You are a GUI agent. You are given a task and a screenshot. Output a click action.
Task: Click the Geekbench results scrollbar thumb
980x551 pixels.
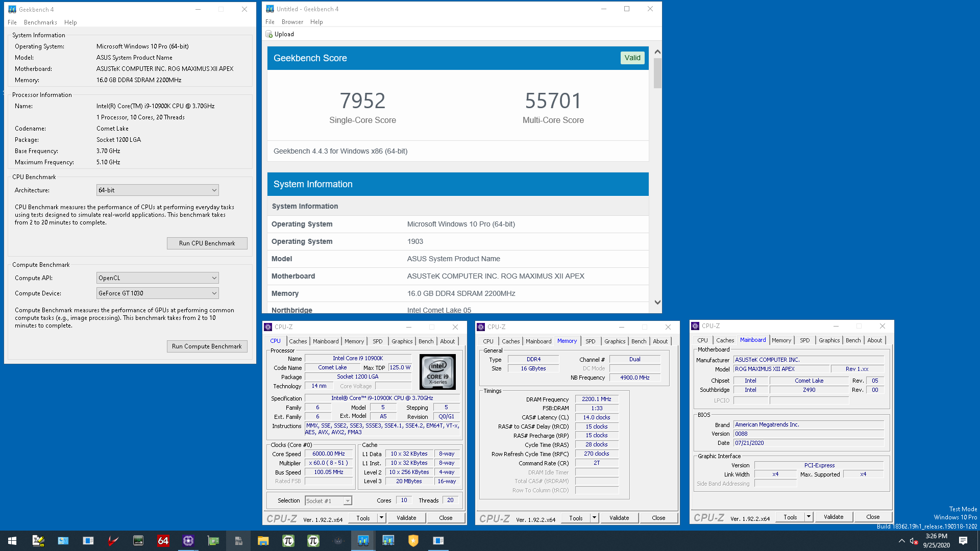[657, 73]
